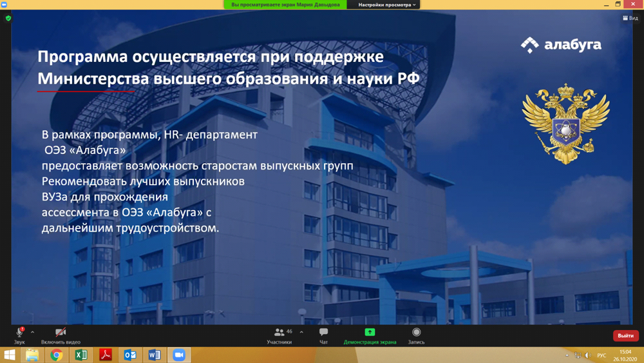The height and width of the screenshot is (363, 644).
Task: Show hidden system tray icons
Action: (567, 355)
